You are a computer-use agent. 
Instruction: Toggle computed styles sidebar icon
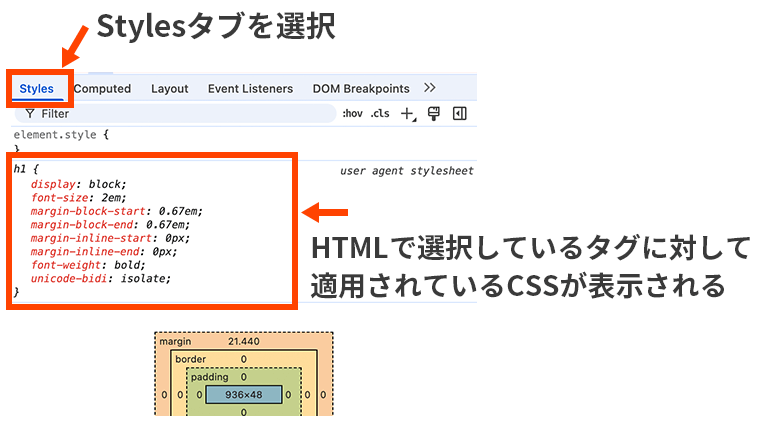click(459, 113)
